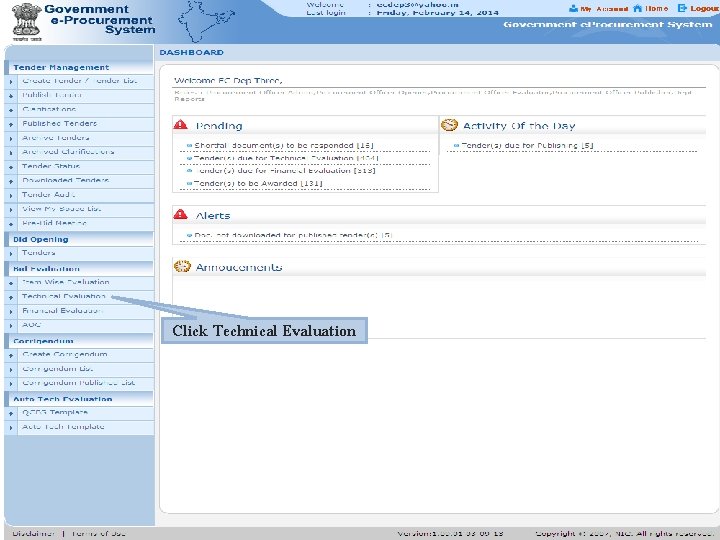Click the red Alerts warning icon
720x540 pixels.
[180, 214]
